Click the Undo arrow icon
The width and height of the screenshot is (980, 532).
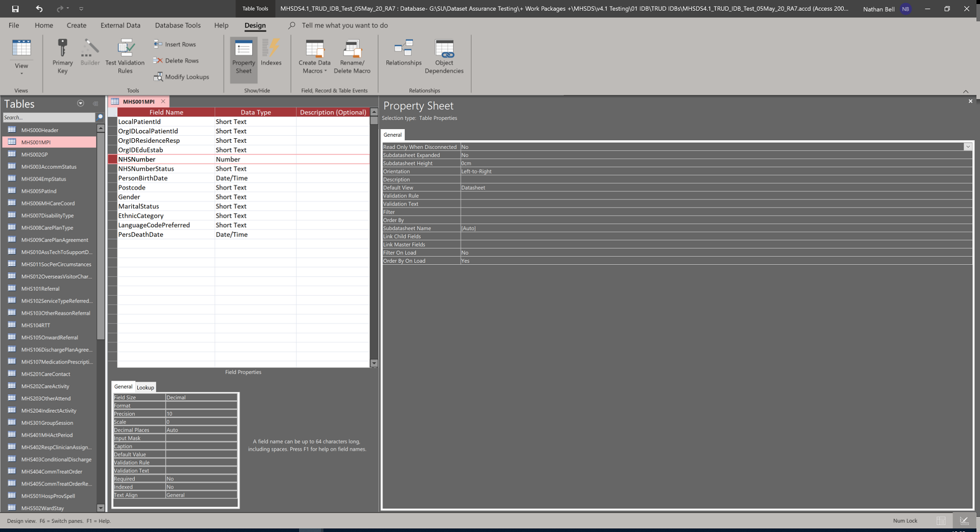tap(39, 9)
